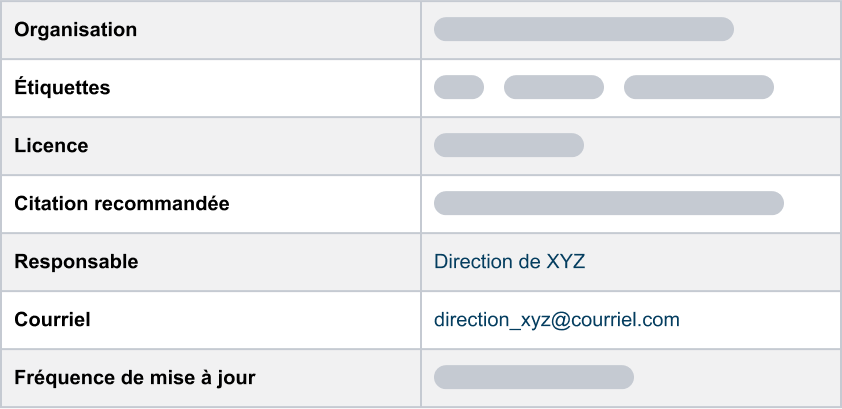Select the Étiquettes row label

pos(62,88)
